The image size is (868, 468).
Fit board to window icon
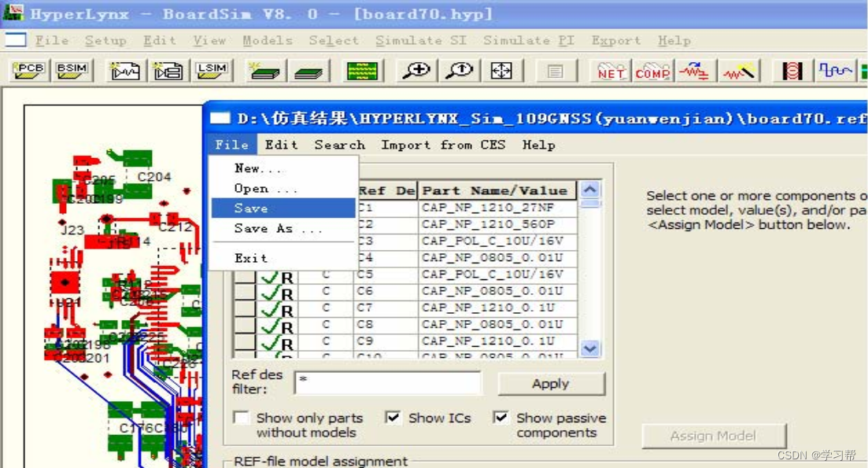click(x=501, y=71)
